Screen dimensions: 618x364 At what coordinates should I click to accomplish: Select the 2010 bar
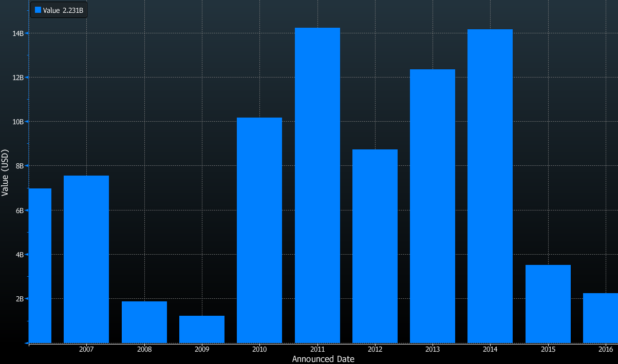pyautogui.click(x=259, y=230)
